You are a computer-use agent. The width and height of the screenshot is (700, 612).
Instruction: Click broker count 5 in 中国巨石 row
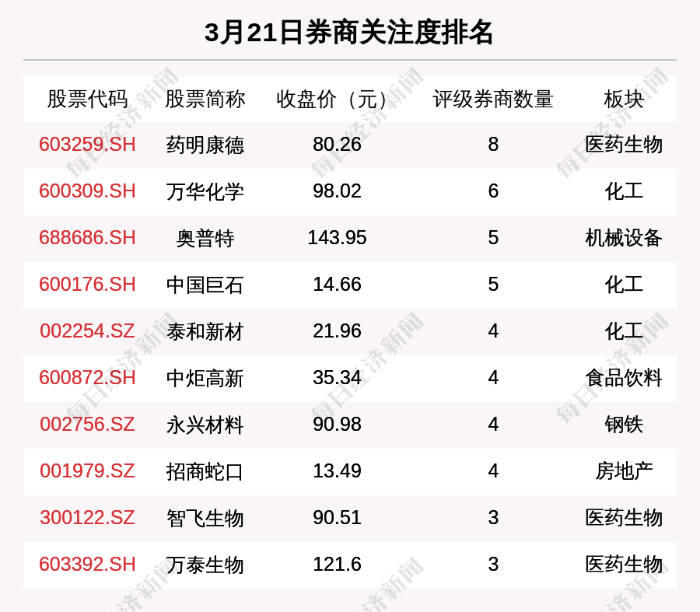pyautogui.click(x=493, y=285)
